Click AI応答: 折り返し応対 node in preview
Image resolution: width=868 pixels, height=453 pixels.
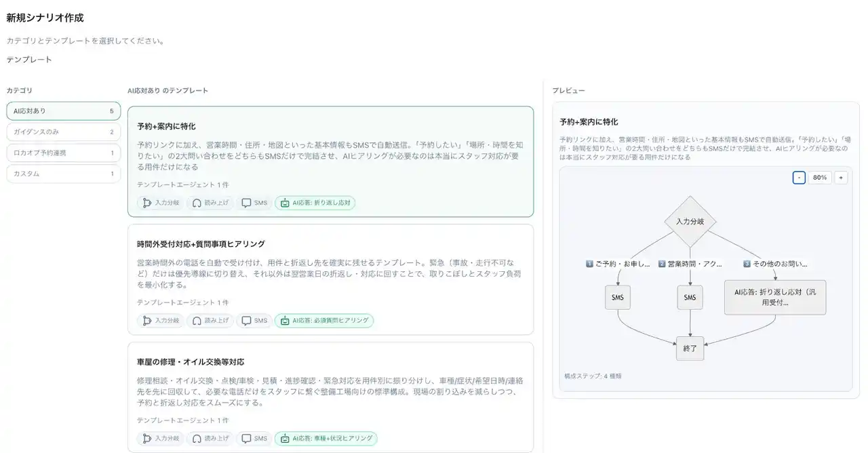tap(774, 298)
